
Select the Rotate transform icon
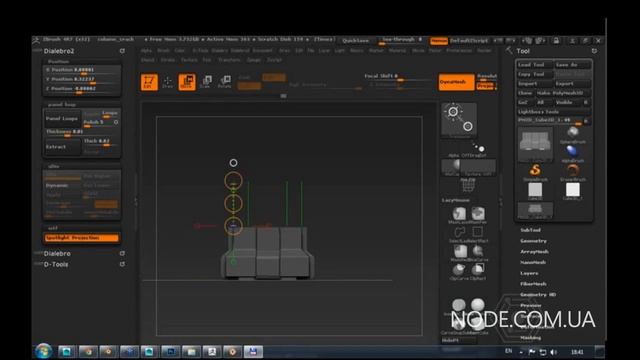[x=225, y=82]
